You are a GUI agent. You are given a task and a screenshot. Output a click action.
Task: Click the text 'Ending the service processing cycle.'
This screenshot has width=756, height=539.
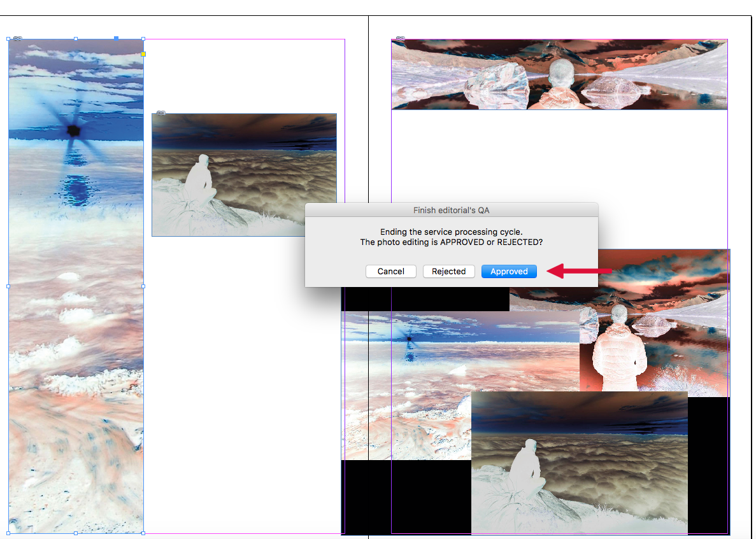click(452, 232)
